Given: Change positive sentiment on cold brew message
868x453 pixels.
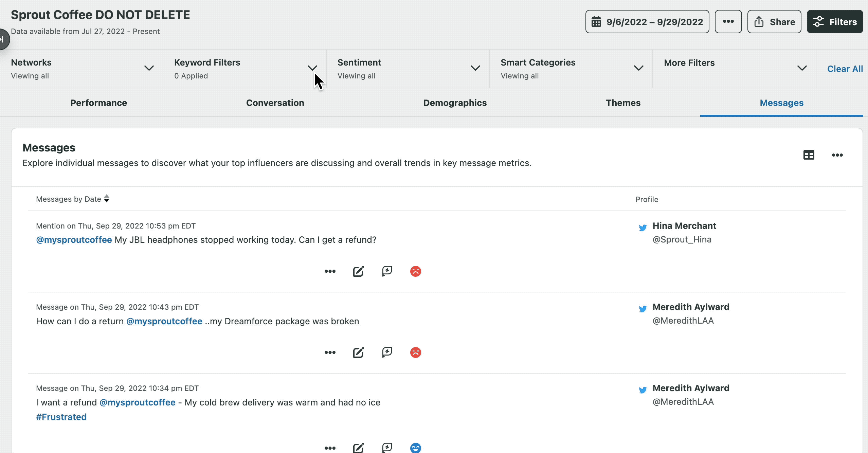Looking at the screenshot, I should coord(415,448).
